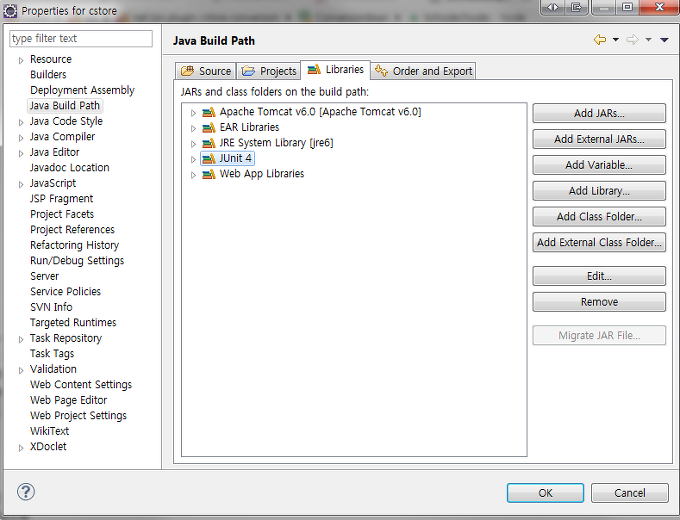680x520 pixels.
Task: Select the Libraries tab
Action: pos(335,70)
